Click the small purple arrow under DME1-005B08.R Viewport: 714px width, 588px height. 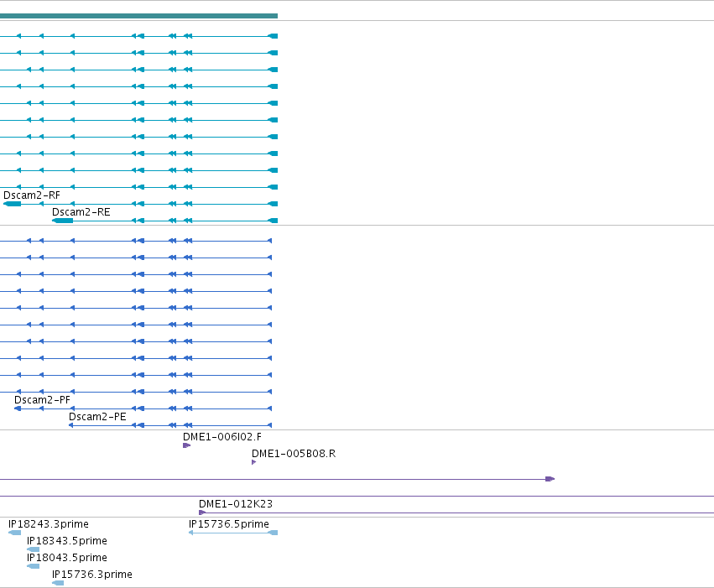[254, 462]
